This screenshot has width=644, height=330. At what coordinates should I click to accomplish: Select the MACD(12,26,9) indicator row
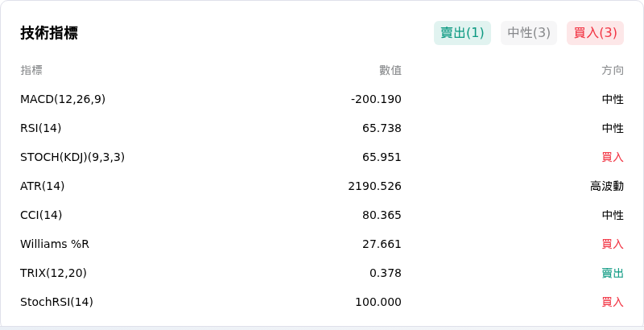coord(322,99)
